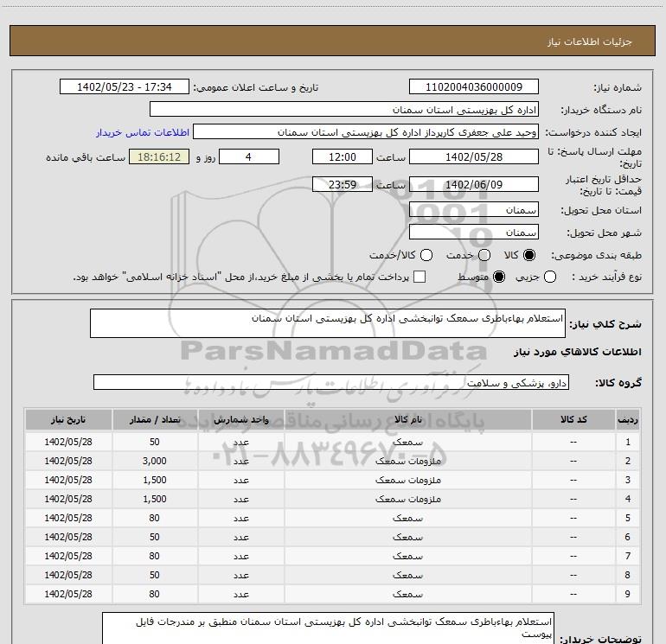This screenshot has height=644, width=666.
Task: Select the خدمت radio button
Action: point(484,255)
